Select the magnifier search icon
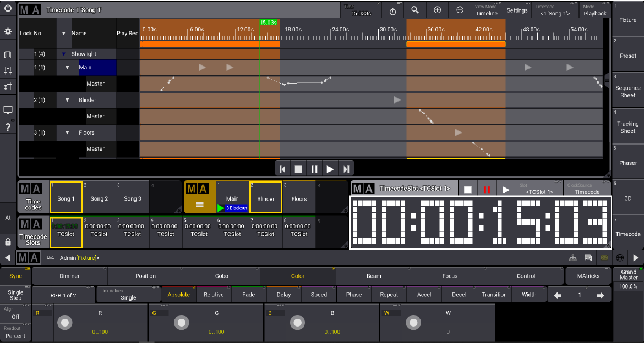Screen dimensions: 644x343 pos(414,10)
